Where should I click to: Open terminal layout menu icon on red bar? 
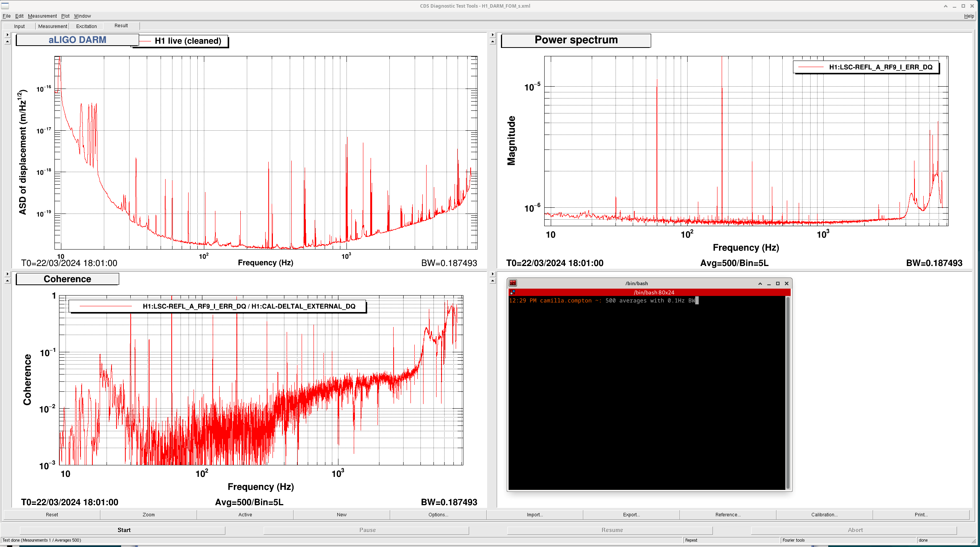coord(512,292)
